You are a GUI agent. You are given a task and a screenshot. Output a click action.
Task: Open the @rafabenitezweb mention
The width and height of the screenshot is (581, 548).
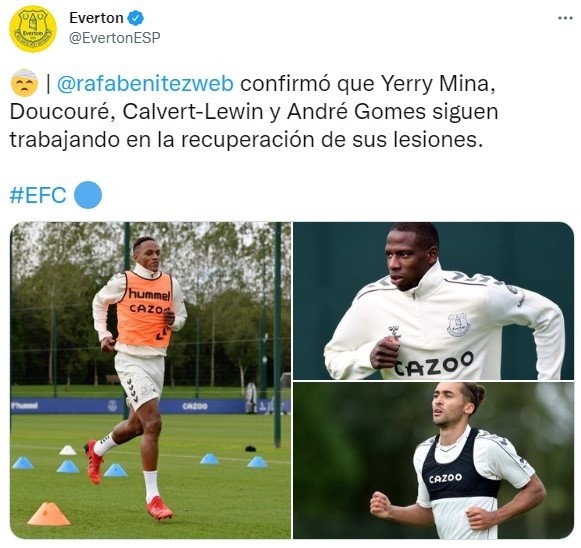145,84
